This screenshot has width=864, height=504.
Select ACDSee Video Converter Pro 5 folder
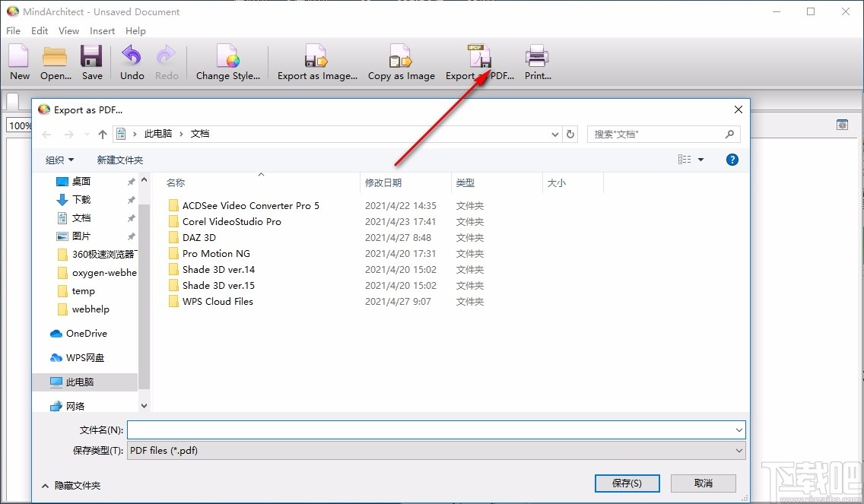click(244, 205)
